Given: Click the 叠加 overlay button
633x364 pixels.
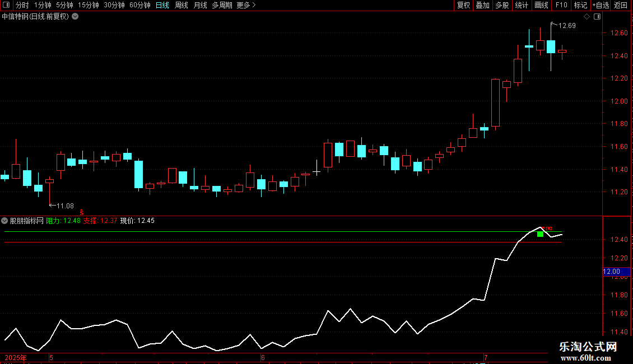Looking at the screenshot, I should (x=482, y=5).
